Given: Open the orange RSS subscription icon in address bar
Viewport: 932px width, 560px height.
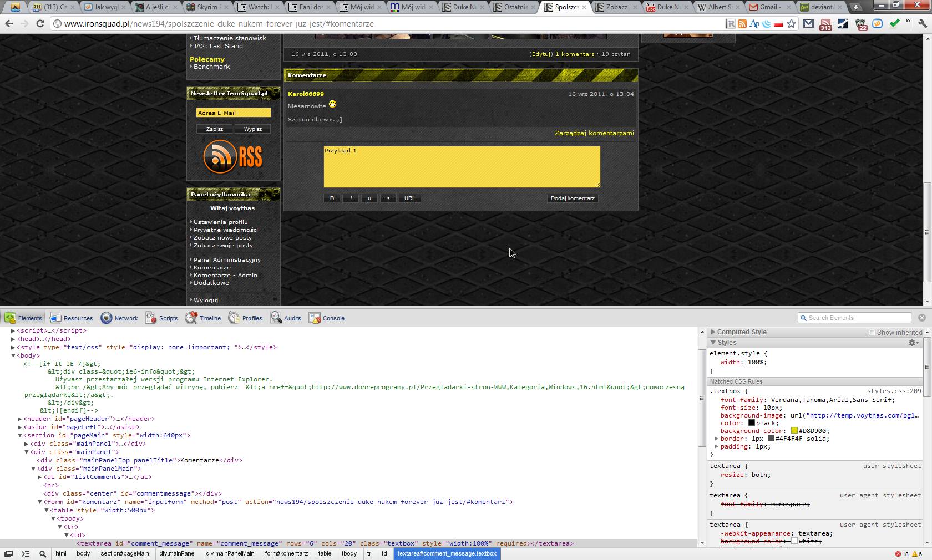Looking at the screenshot, I should point(742,23).
